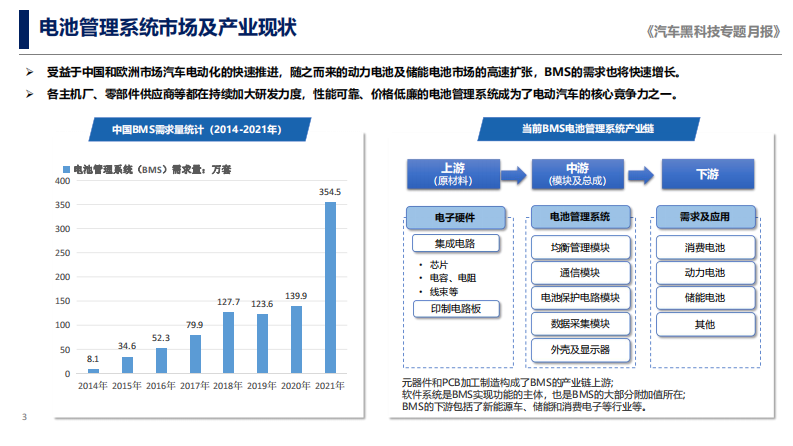793x446 pixels.
Task: Click the 2021年 bar showing 354.5
Action: [330, 288]
